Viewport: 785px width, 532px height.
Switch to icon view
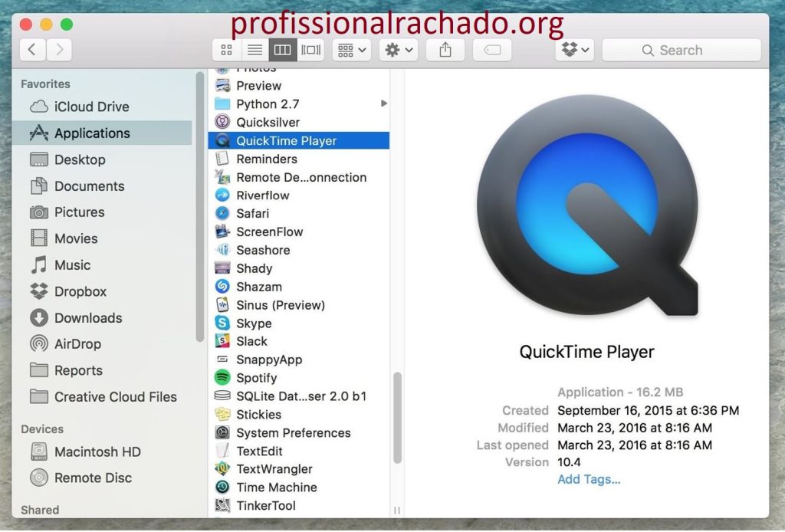pyautogui.click(x=226, y=50)
